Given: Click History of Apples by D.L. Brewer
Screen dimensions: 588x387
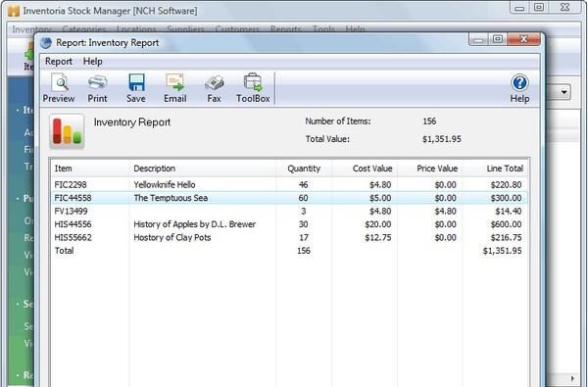Looking at the screenshot, I should pos(195,224).
